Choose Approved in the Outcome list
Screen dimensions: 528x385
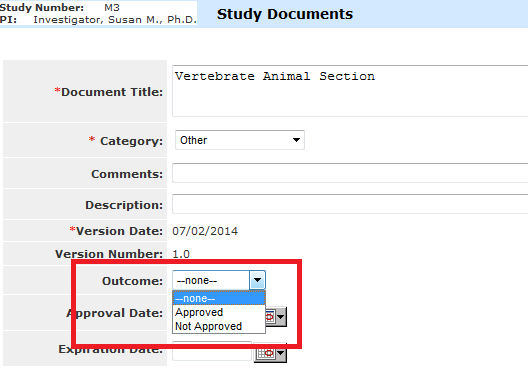[x=219, y=313]
